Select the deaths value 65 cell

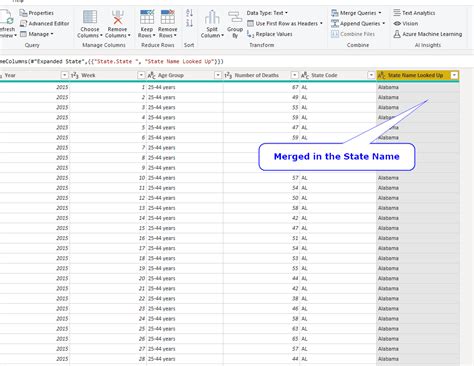pos(261,339)
